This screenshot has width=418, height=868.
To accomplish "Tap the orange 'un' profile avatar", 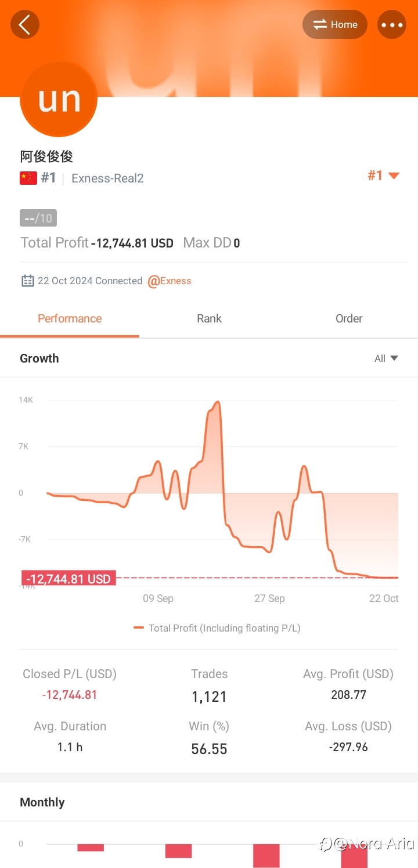I will (59, 99).
